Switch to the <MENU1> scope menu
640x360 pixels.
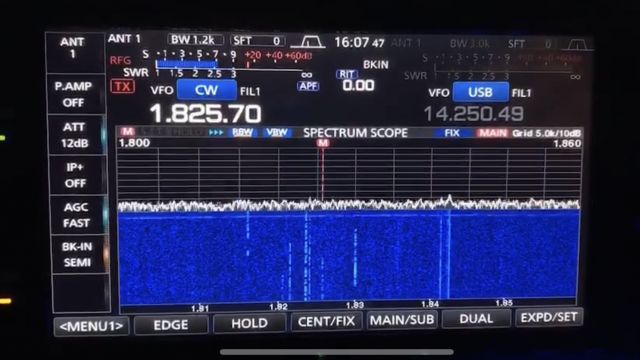click(x=91, y=326)
